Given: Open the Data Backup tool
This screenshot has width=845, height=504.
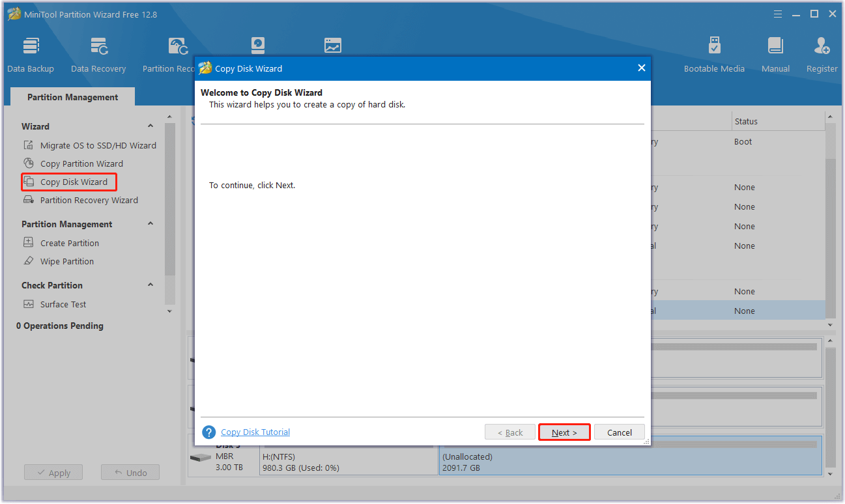Looking at the screenshot, I should (31, 55).
